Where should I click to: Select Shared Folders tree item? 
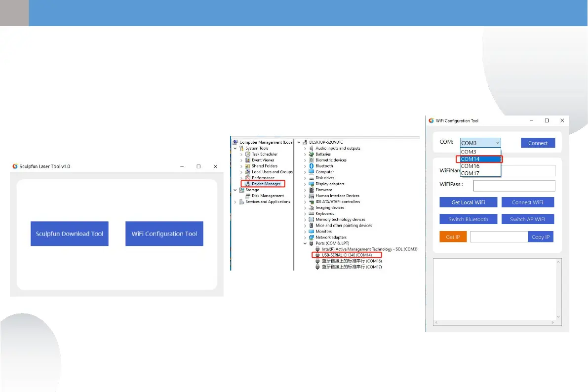[264, 166]
